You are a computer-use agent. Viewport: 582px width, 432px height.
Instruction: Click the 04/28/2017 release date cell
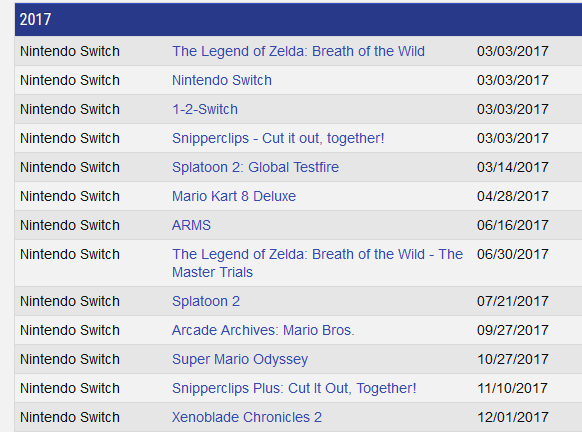513,196
